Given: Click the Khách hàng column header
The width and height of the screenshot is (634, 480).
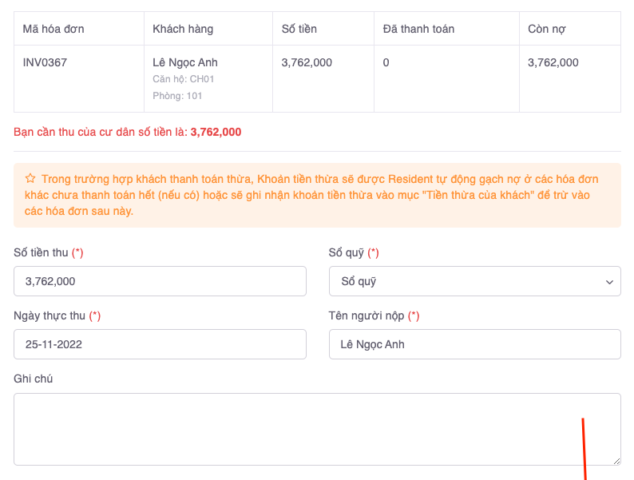Looking at the screenshot, I should pos(183,29).
